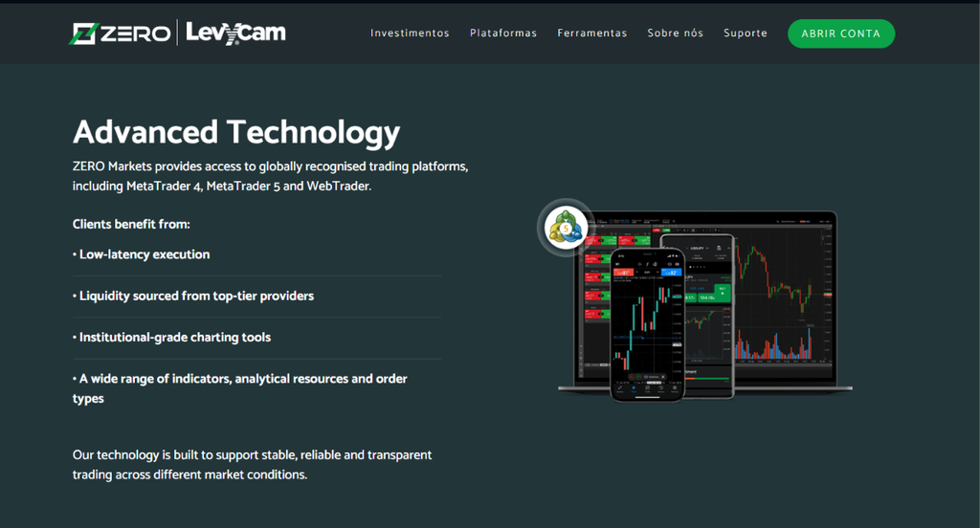
Task: Click the 'Our technology is built' paragraph
Action: (252, 464)
